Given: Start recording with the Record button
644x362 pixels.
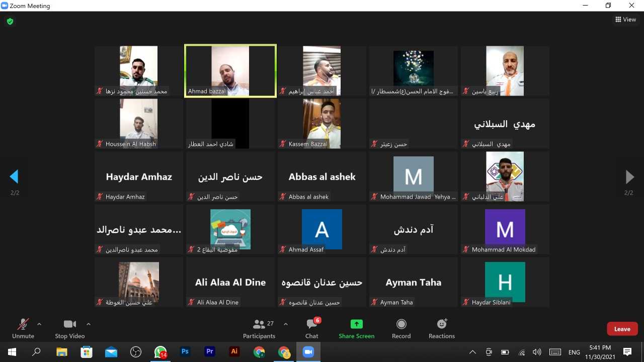Looking at the screenshot, I should pyautogui.click(x=401, y=329).
